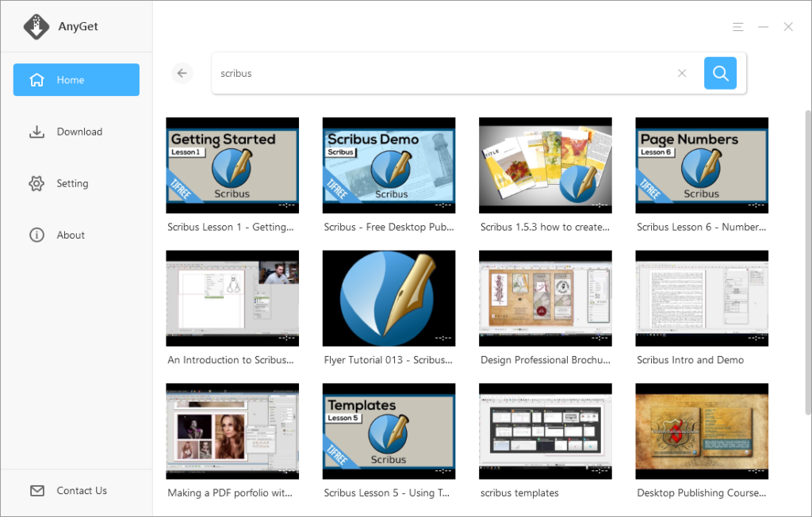The width and height of the screenshot is (812, 517).
Task: Click title 'An Introduction to Scribus...'
Action: point(231,360)
